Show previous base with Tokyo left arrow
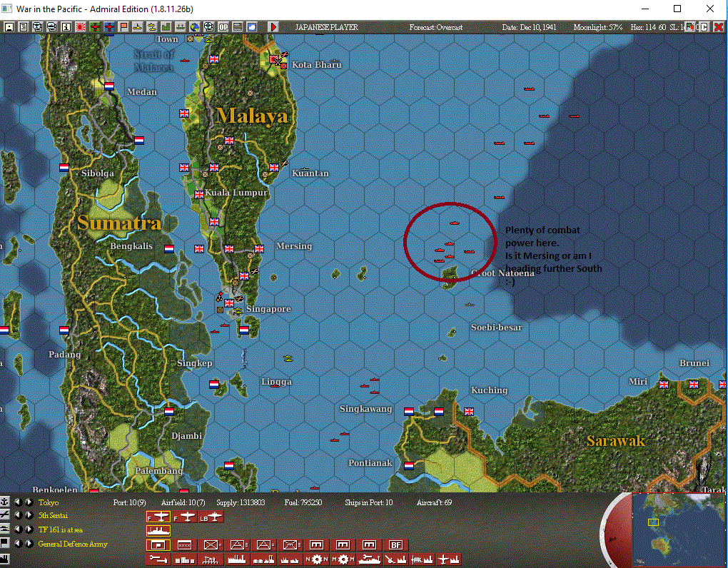728x568 pixels. (18, 502)
